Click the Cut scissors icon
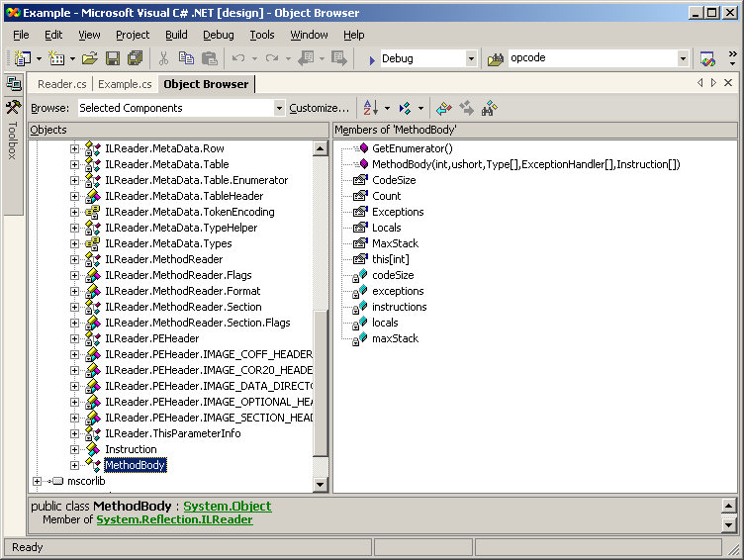 [x=163, y=58]
